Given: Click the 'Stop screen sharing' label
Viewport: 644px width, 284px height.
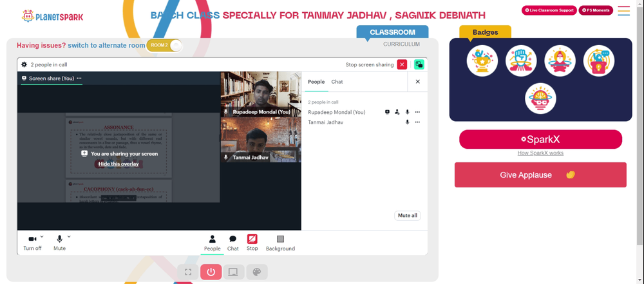Looking at the screenshot, I should tap(370, 64).
